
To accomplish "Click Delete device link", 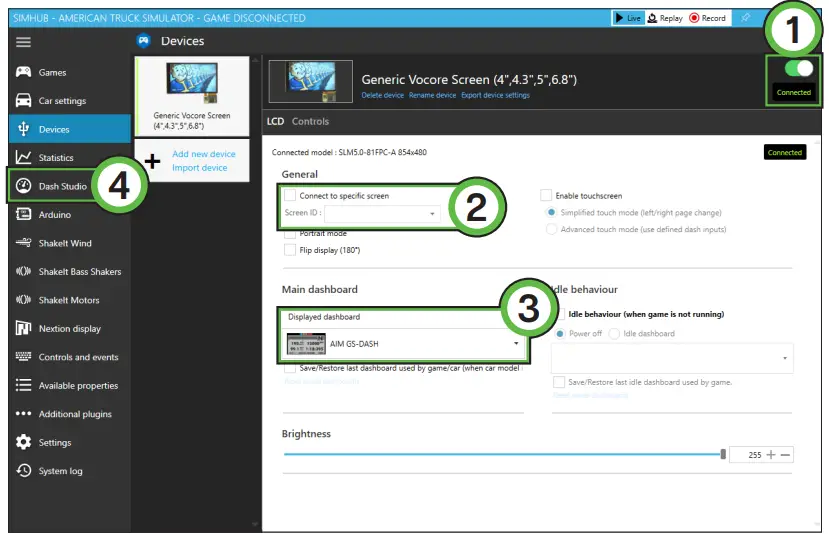I will (x=383, y=96).
